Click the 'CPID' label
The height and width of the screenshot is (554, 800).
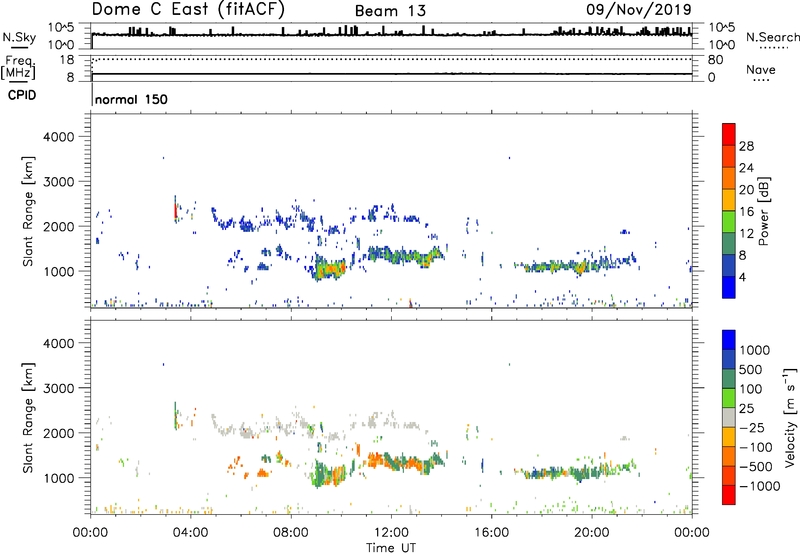point(22,95)
